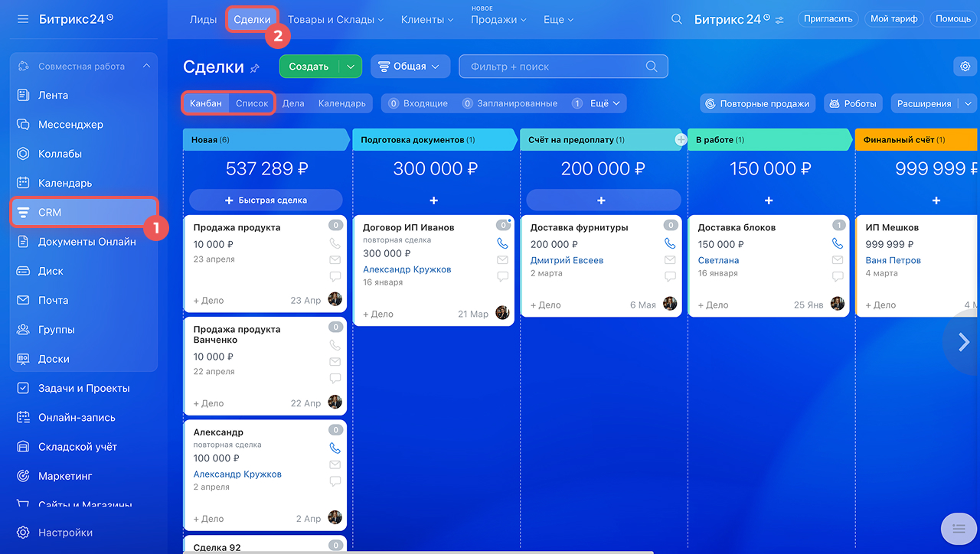Expand the Клиенты menu
Viewport: 980px width, 554px height.
coord(427,19)
